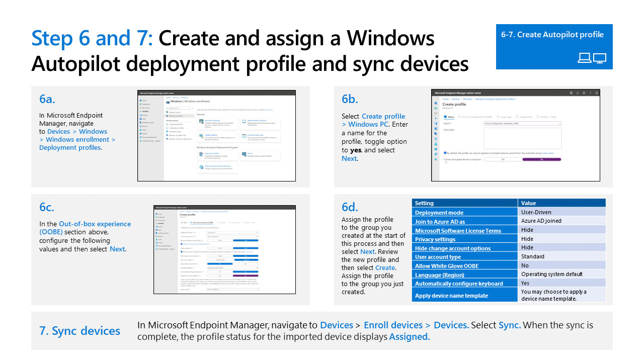This screenshot has width=644, height=362.
Task: Click the Enrollment Status Page card icon
Action: [x=244, y=136]
